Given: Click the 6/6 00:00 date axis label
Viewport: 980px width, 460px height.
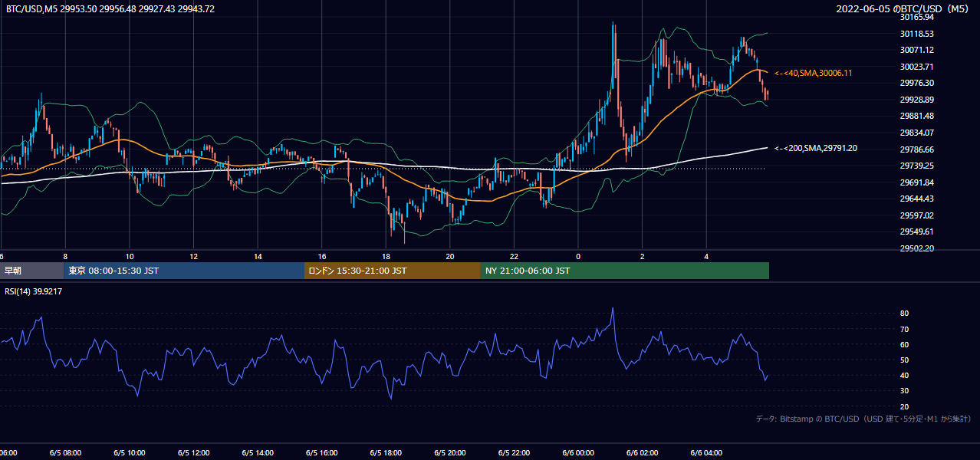Looking at the screenshot, I should tap(578, 453).
